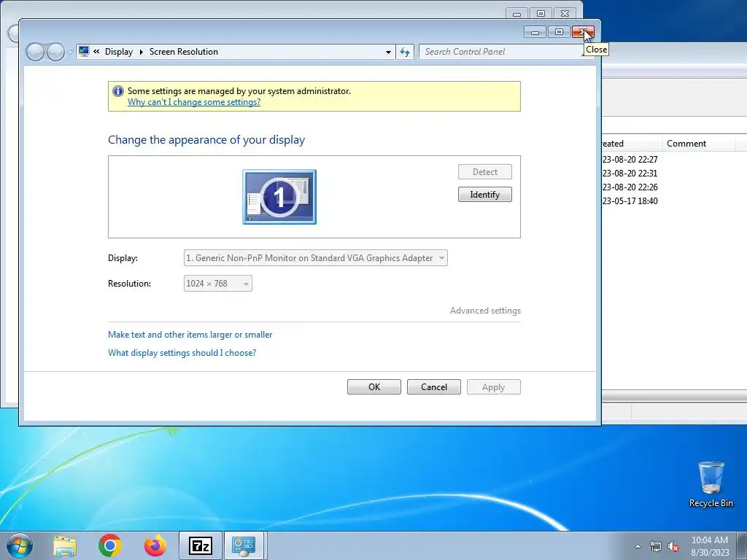
Task: Click the address bar refresh icon
Action: pos(404,52)
